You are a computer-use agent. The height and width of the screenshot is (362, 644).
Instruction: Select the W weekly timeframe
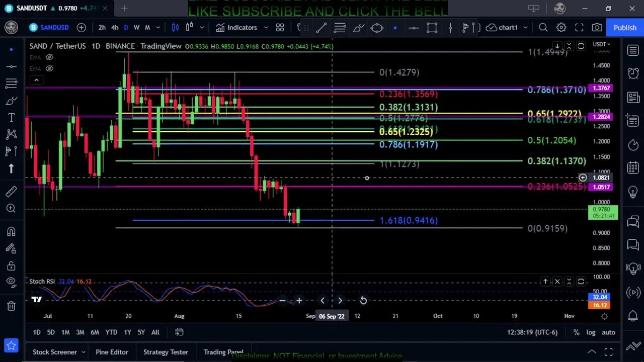coord(136,28)
